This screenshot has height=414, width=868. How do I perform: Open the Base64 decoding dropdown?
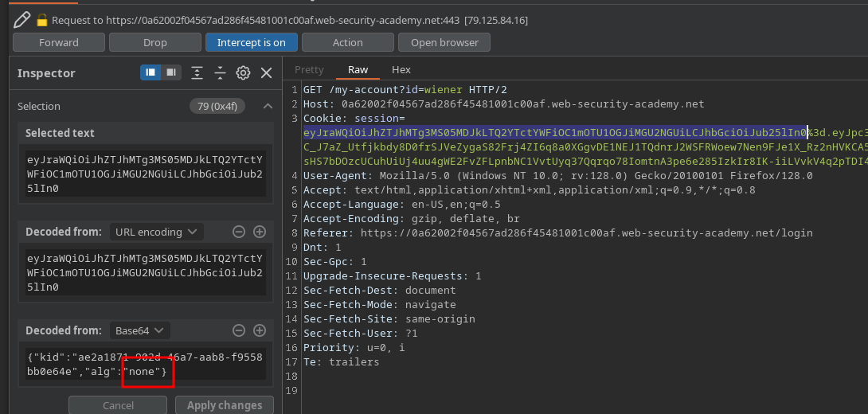139,330
